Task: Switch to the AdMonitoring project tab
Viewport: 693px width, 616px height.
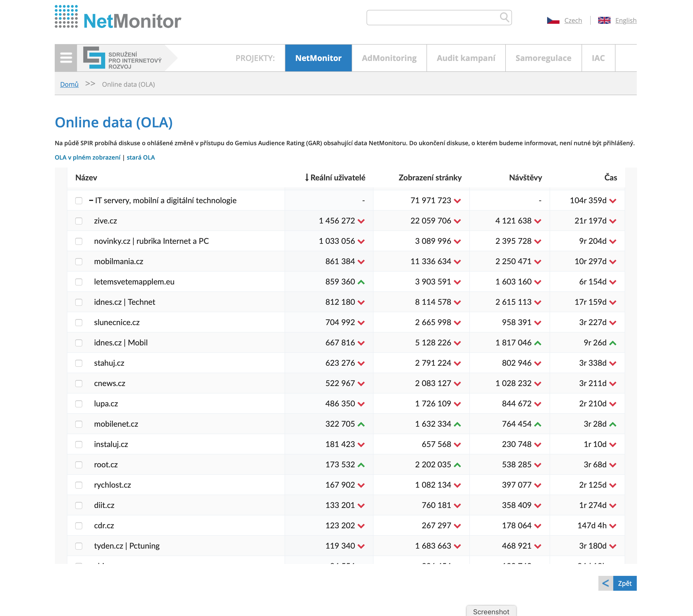Action: tap(389, 58)
